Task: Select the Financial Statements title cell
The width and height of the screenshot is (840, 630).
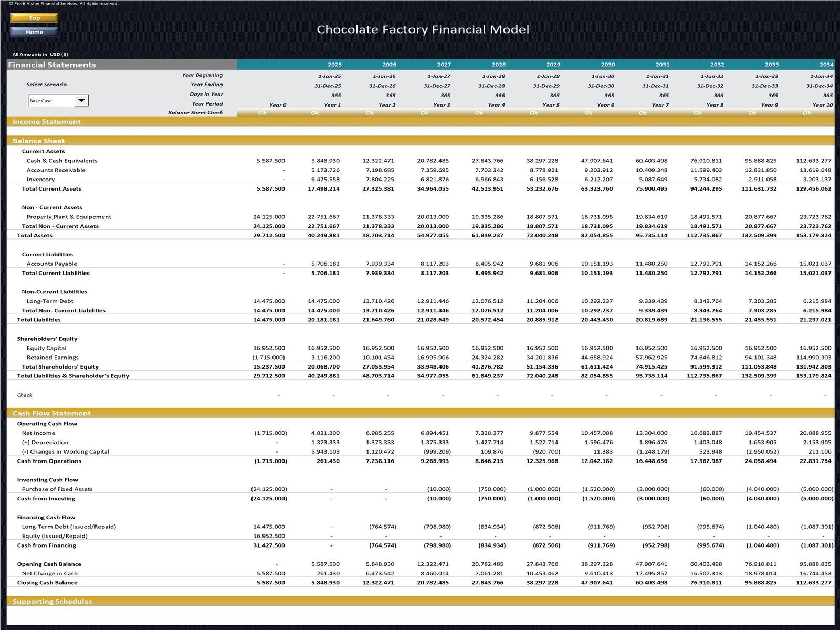Action: coord(52,65)
